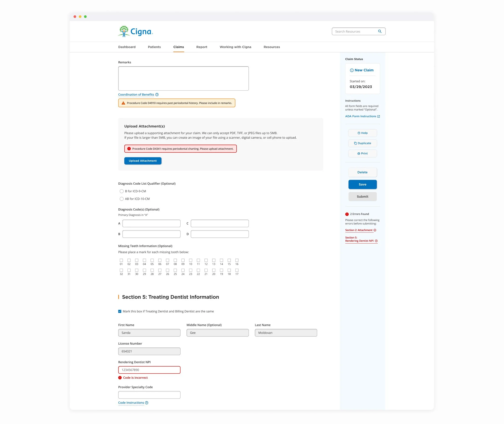
Task: Mark tooth 17 as missing
Action: 237,270
